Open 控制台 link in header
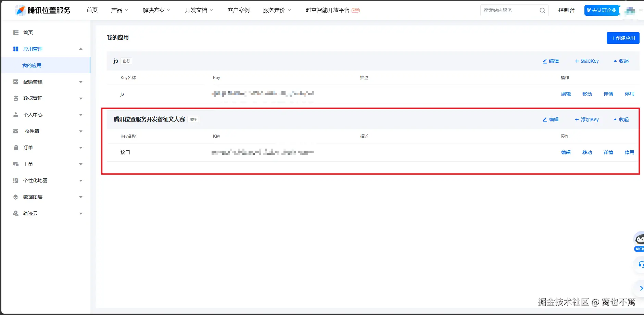 [x=567, y=10]
